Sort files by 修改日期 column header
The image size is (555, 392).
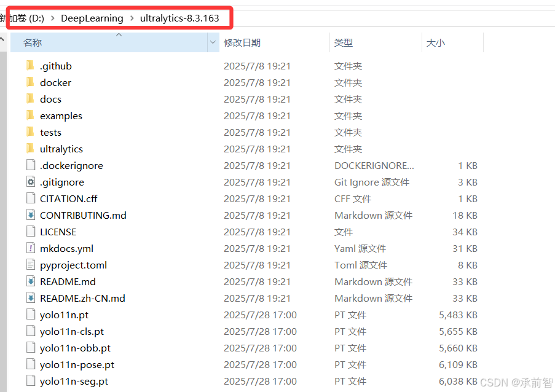(x=274, y=42)
